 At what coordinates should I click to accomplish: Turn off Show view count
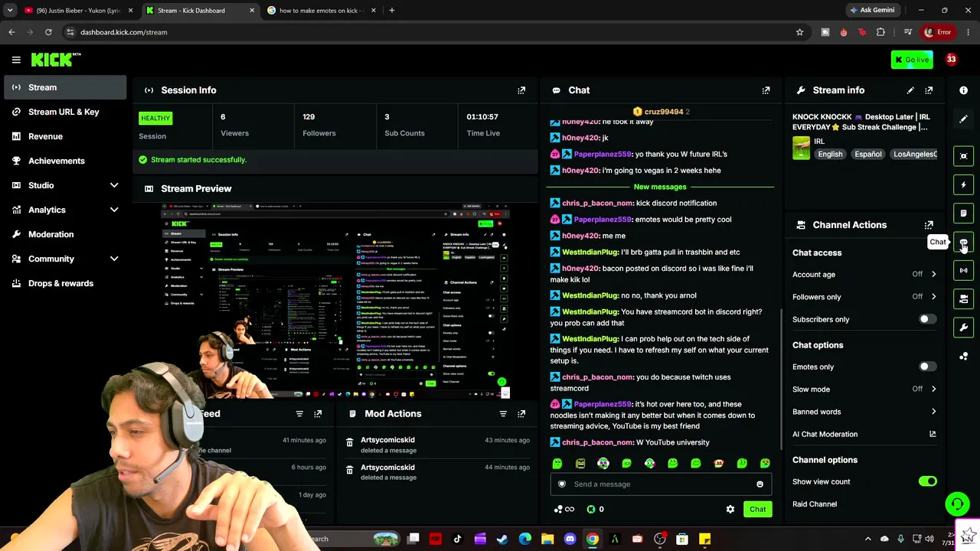point(927,481)
